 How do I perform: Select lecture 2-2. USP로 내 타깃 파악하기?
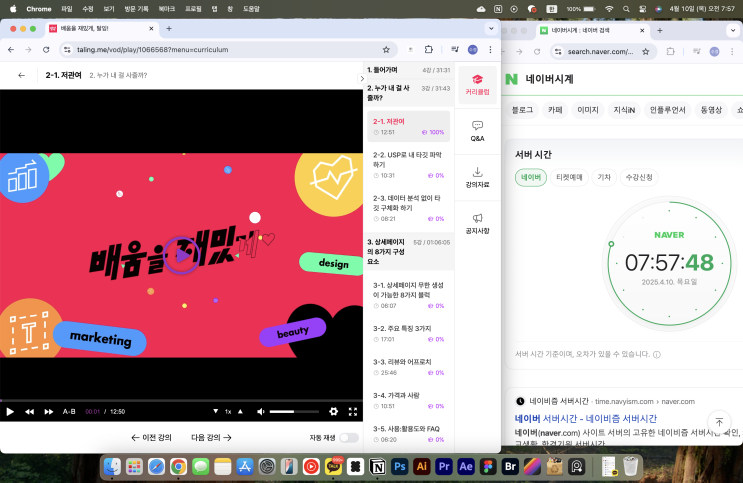[x=408, y=165]
